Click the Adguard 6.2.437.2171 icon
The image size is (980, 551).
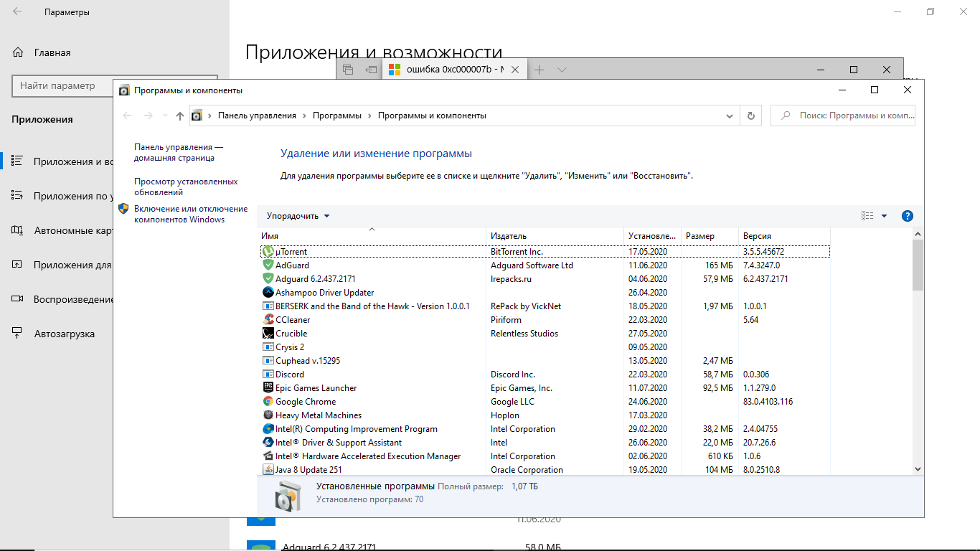(268, 279)
